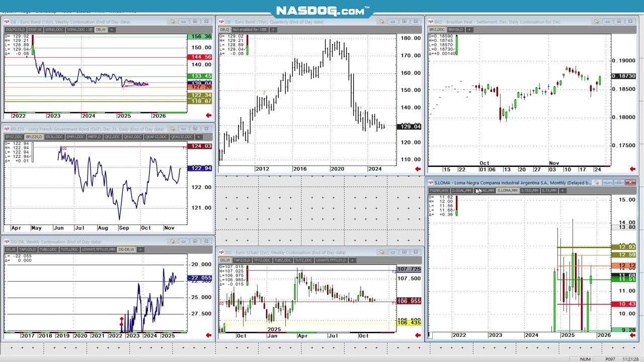Select the S.LOMA,MM tab
This screenshot has height=362, width=644.
507,191
